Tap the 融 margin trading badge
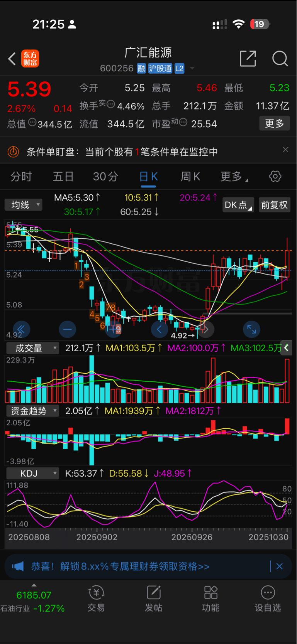 pos(141,69)
